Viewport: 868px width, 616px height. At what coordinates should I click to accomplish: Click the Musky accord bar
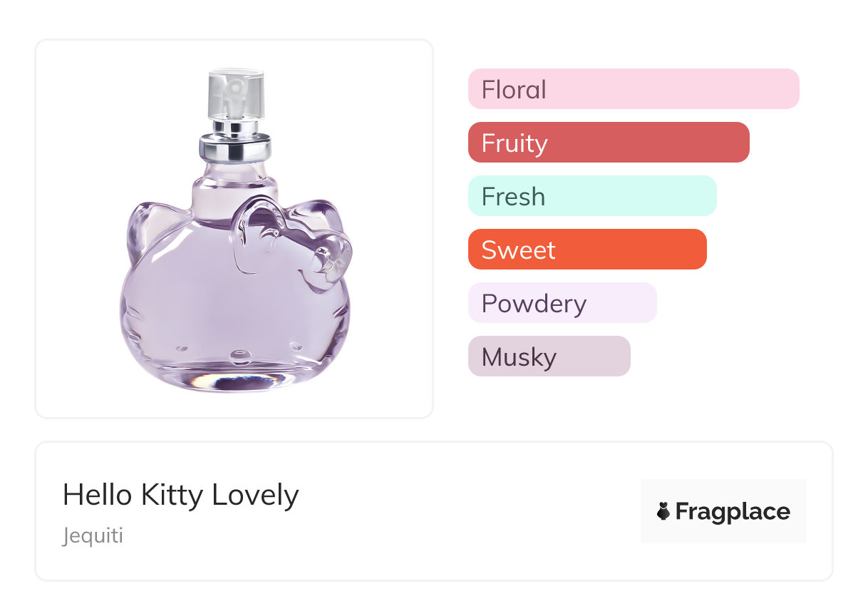[549, 356]
